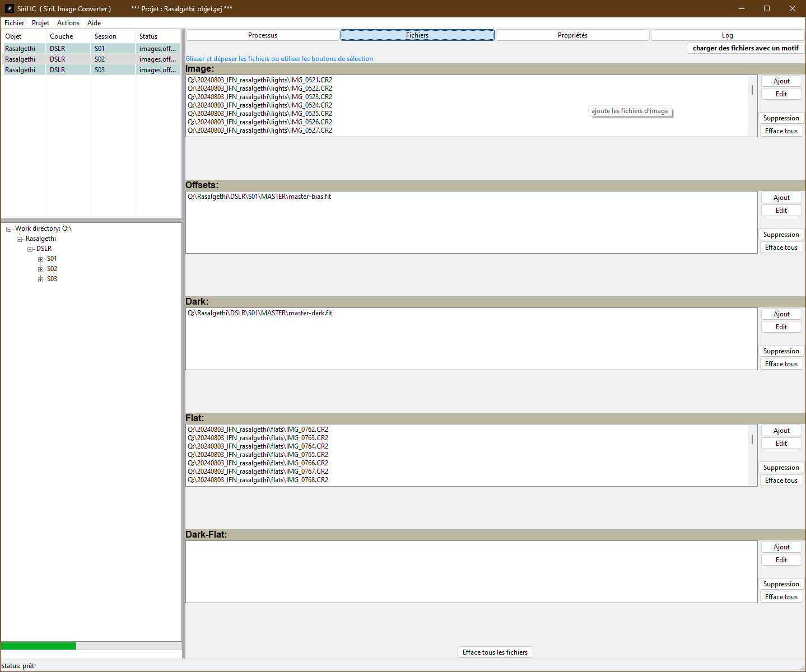Click Edit in the Offsets section
Viewport: 806px width, 672px height.
tap(781, 211)
